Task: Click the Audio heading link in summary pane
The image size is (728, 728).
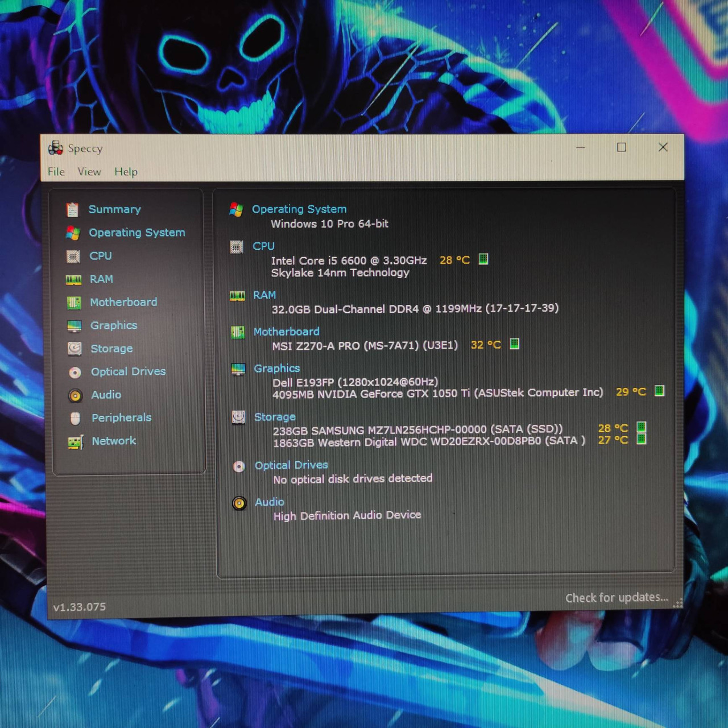Action: click(270, 502)
